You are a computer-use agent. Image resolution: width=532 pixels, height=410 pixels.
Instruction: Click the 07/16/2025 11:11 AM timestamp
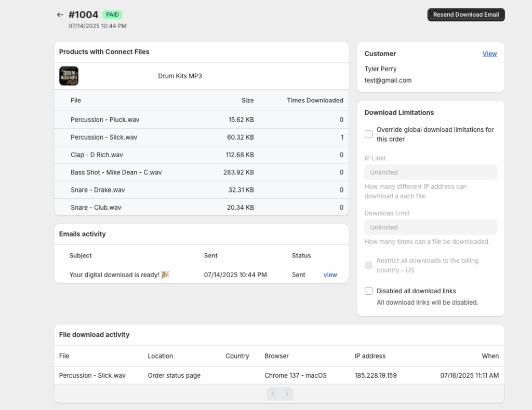(x=469, y=375)
